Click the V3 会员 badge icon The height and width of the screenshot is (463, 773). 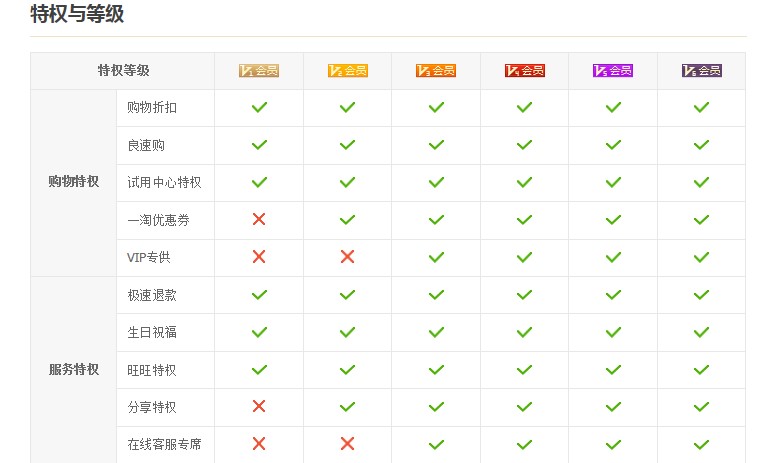[436, 71]
